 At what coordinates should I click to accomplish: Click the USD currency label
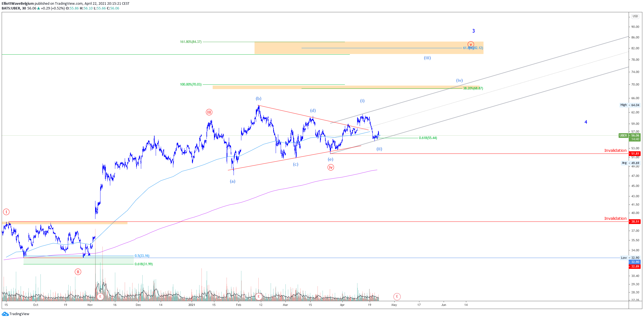click(635, 16)
